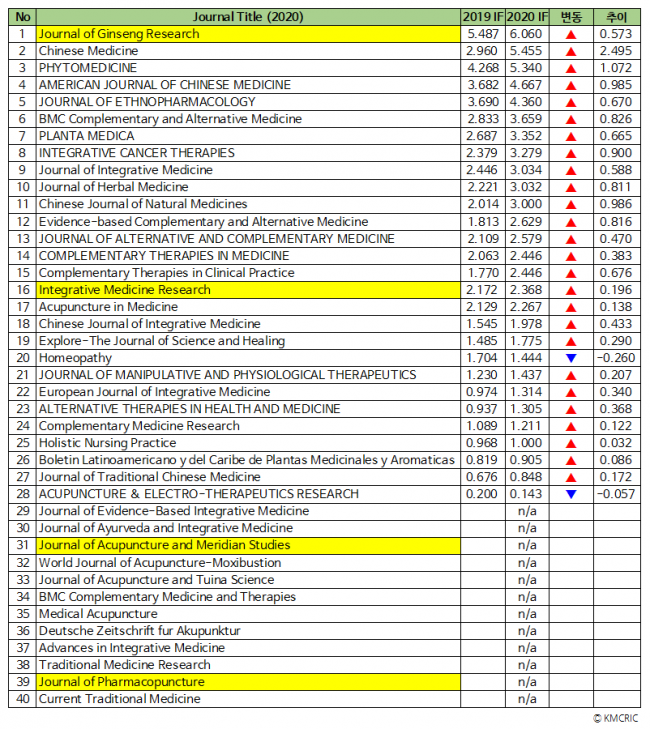650x729 pixels.
Task: Click 'Chinese Journal of Integrative Medicine' title
Action: click(x=150, y=324)
